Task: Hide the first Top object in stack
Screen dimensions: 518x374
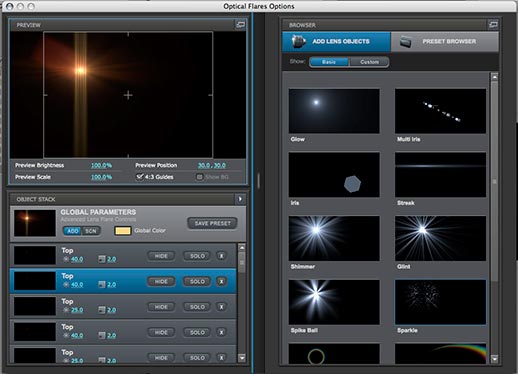Action: pos(161,256)
